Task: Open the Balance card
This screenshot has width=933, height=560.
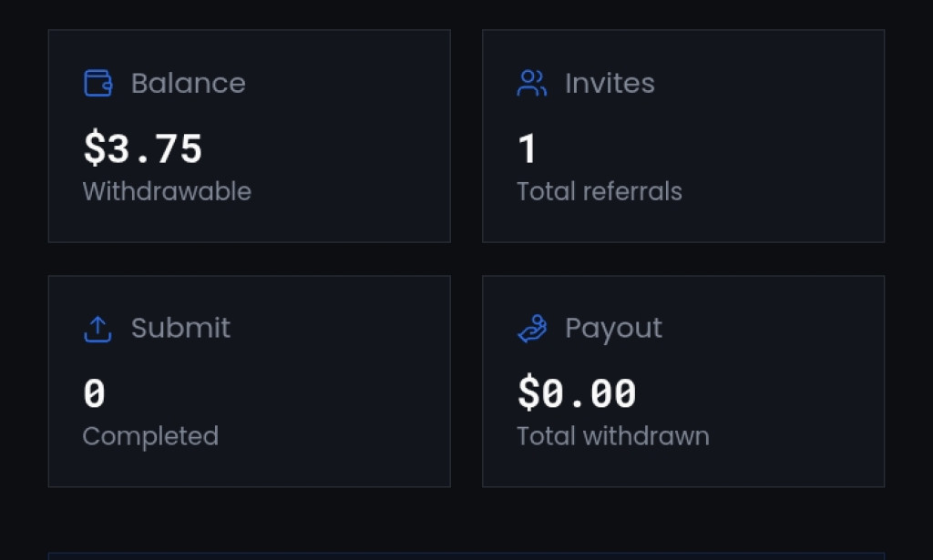Action: click(x=250, y=137)
